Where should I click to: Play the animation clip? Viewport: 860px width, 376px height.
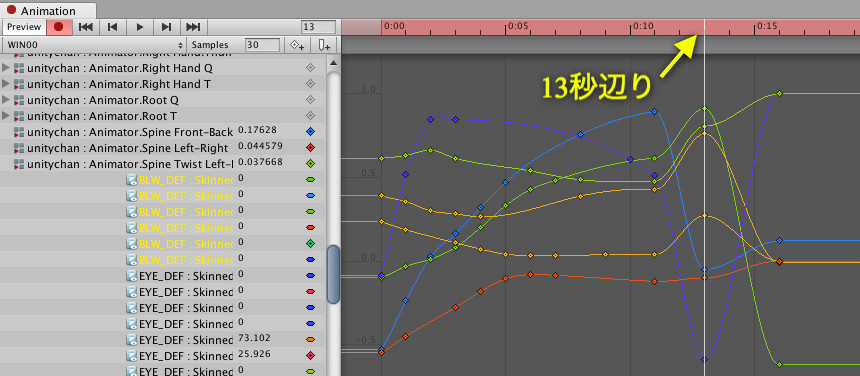140,27
